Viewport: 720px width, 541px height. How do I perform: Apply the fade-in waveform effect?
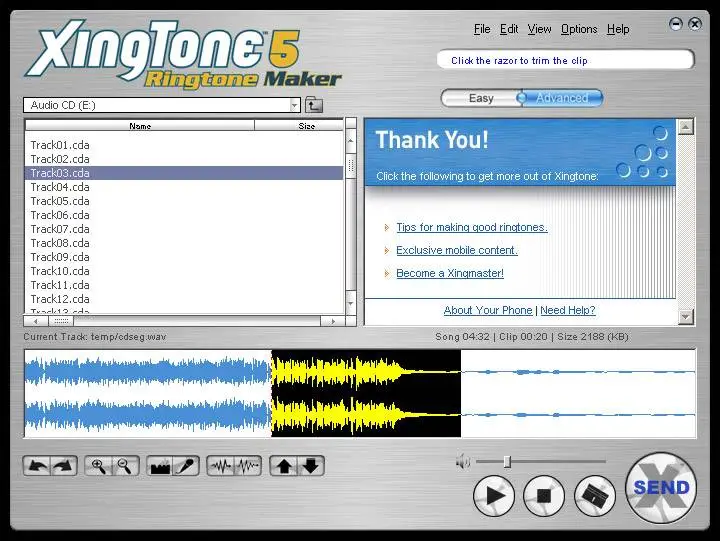click(x=221, y=466)
